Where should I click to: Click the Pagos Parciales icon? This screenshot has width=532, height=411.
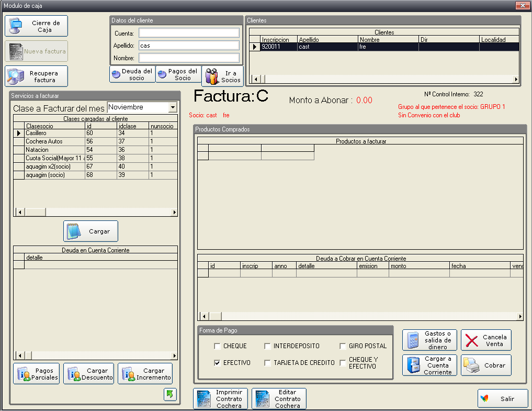pyautogui.click(x=24, y=374)
